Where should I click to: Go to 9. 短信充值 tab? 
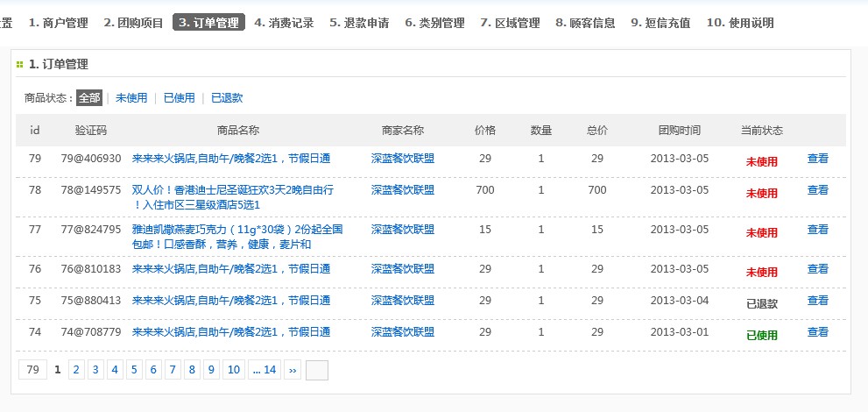tap(660, 23)
